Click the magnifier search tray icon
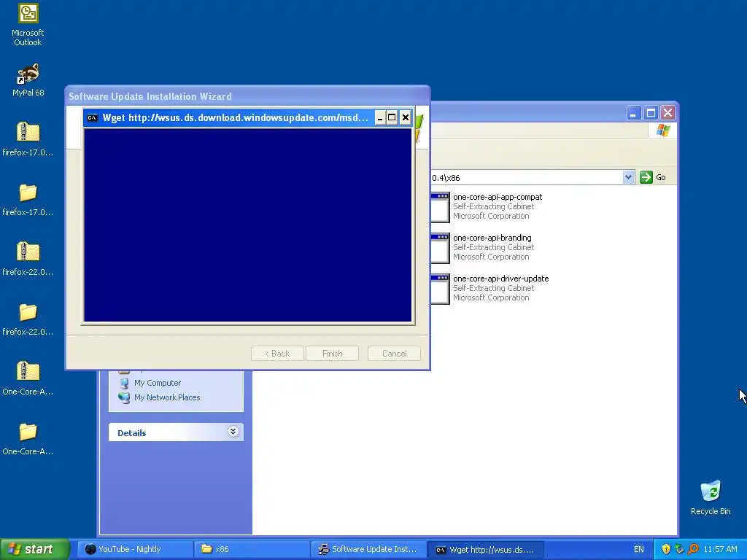The width and height of the screenshot is (747, 560). pyautogui.click(x=693, y=549)
